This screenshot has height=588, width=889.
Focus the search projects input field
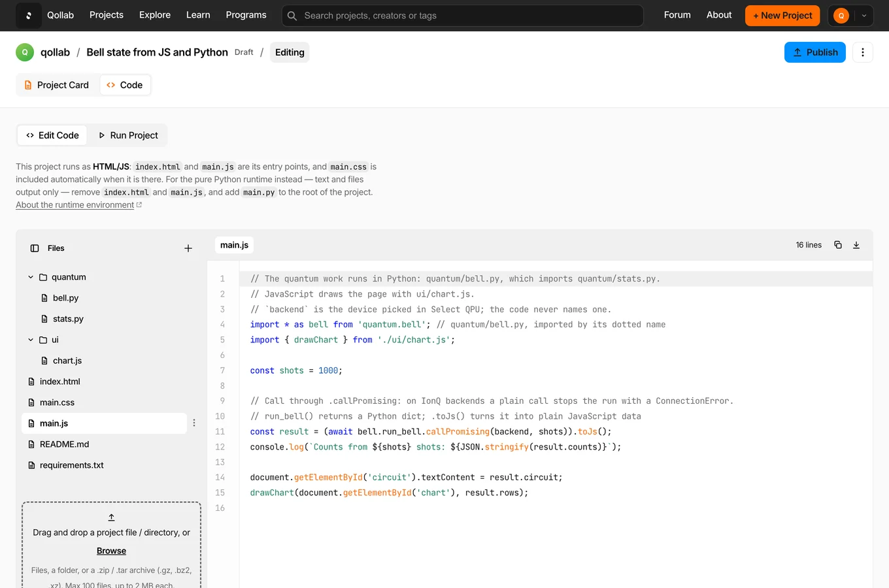(463, 16)
